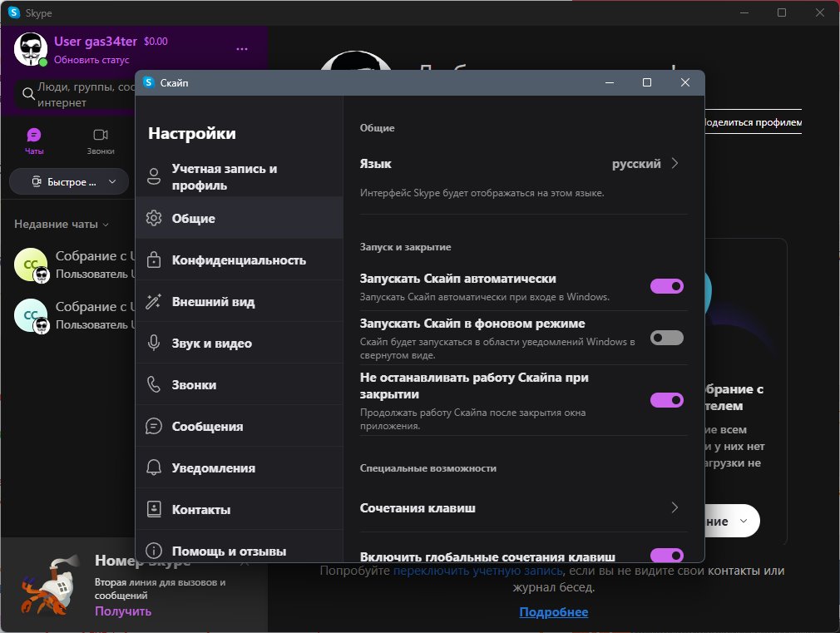Toggle Не останавливать работу Скайпа при закрытии

(666, 400)
